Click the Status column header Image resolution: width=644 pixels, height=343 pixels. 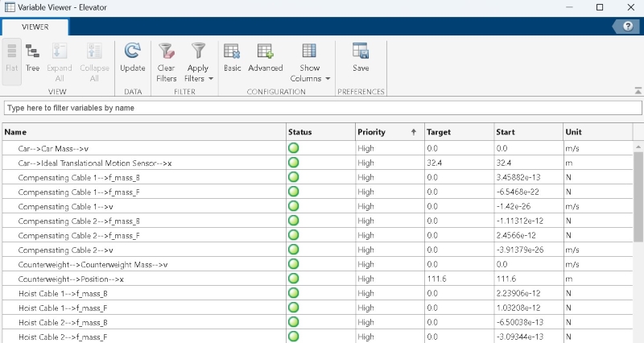point(319,132)
